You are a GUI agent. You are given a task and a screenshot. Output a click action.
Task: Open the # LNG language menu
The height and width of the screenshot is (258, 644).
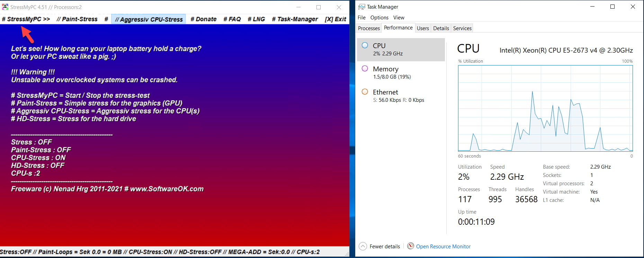(256, 19)
